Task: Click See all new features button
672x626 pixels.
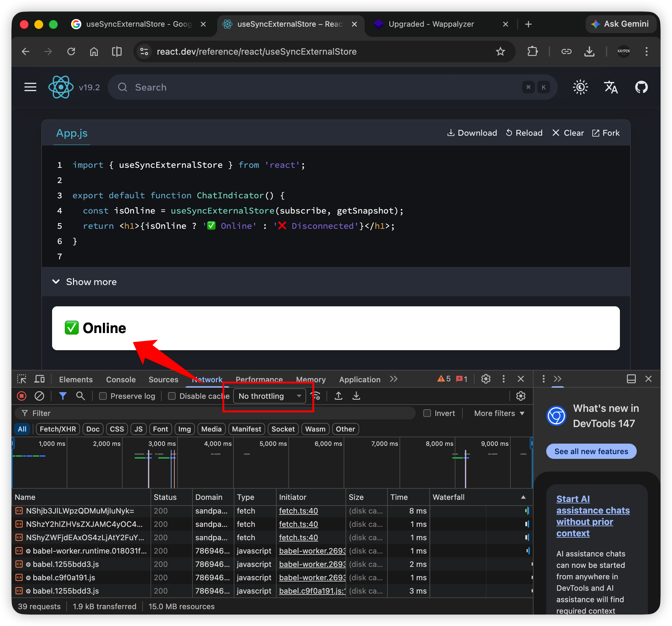Action: click(591, 451)
